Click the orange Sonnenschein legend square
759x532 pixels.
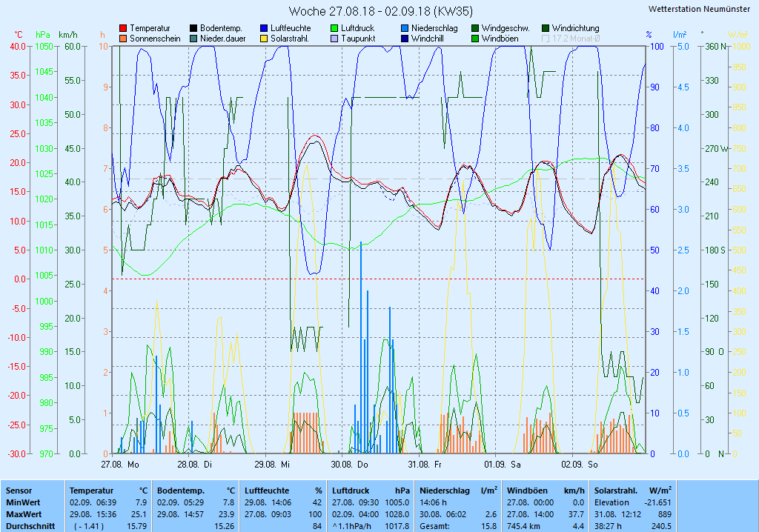point(123,39)
